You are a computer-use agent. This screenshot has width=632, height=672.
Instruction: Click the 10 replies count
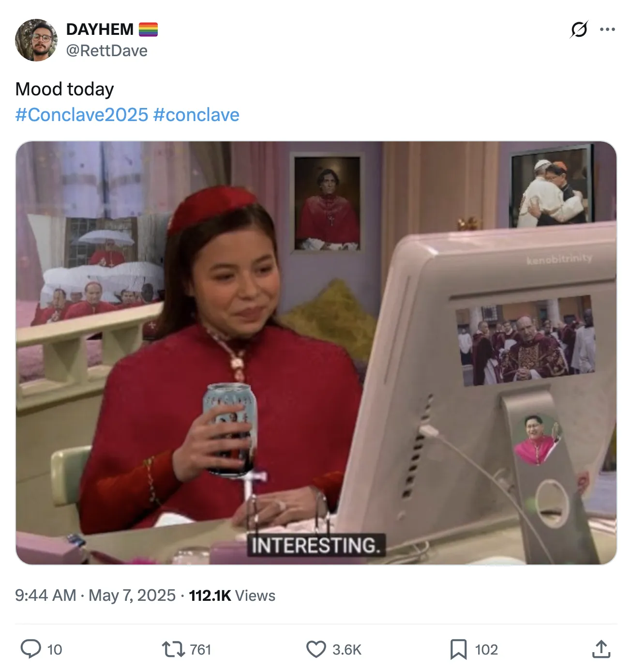tap(55, 649)
